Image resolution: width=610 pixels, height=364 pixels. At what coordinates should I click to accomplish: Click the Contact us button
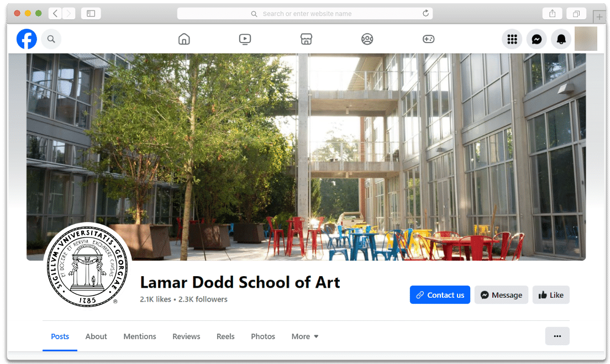(x=440, y=295)
